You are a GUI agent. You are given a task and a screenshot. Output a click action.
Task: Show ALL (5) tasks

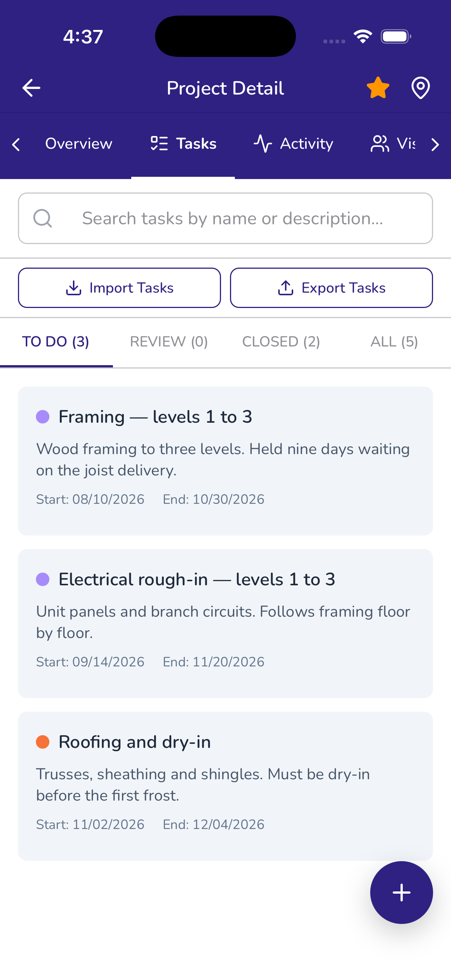click(x=394, y=342)
